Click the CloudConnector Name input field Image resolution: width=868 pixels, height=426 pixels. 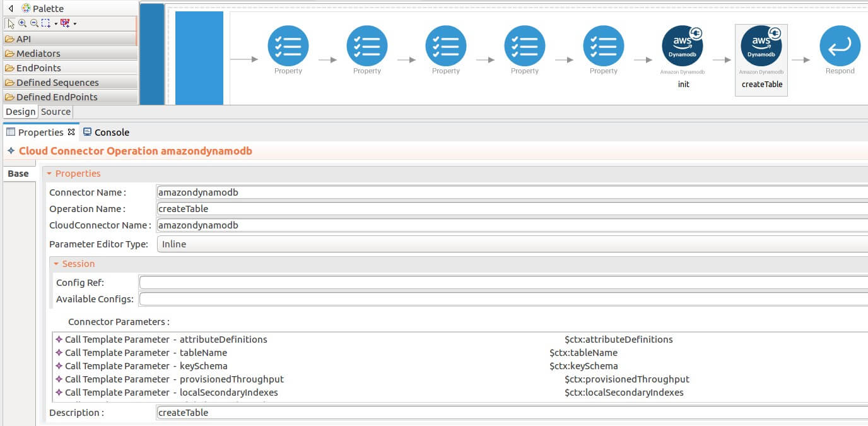point(512,225)
